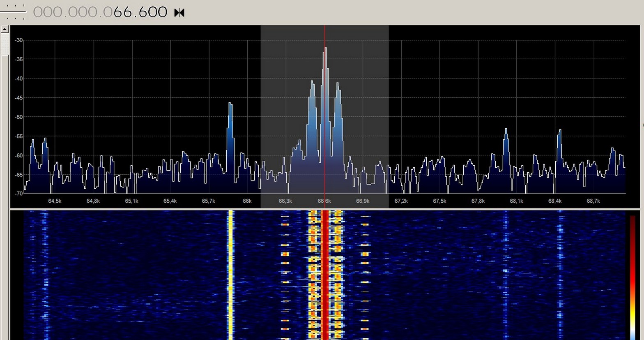Click the -45 dB scale label
This screenshot has height=340, width=644.
[18, 98]
